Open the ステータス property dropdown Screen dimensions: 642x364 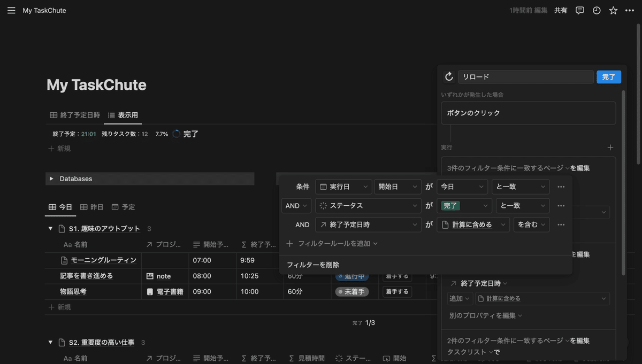coord(368,206)
